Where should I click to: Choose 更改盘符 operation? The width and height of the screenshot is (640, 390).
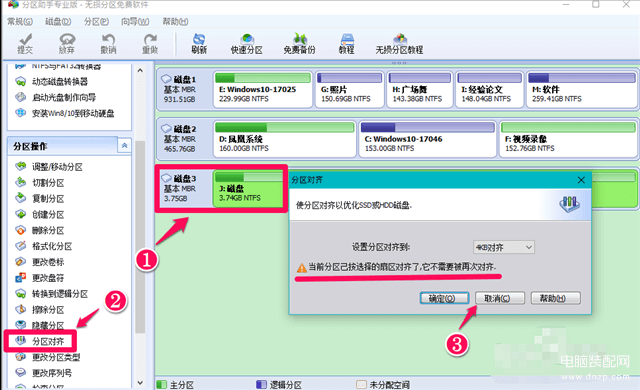(40, 278)
